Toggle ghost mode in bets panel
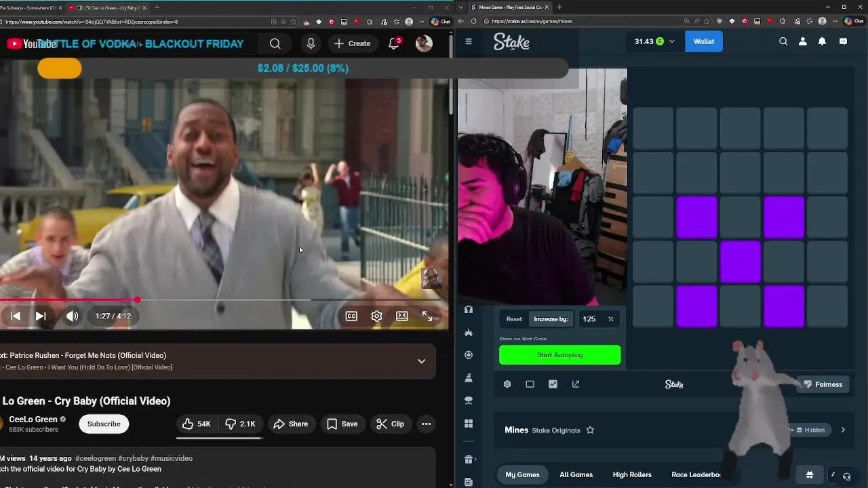 point(809,474)
